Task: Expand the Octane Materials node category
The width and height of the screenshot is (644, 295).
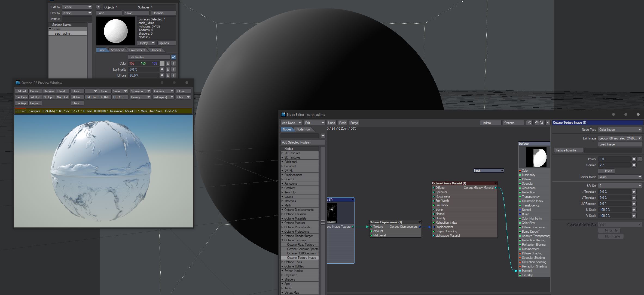Action: [x=282, y=218]
